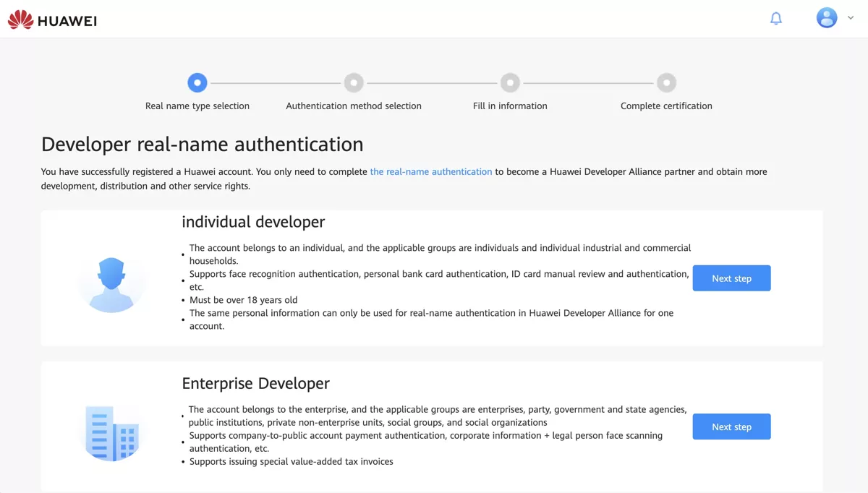This screenshot has width=868, height=493.
Task: Click Next step for individual developer
Action: 731,278
